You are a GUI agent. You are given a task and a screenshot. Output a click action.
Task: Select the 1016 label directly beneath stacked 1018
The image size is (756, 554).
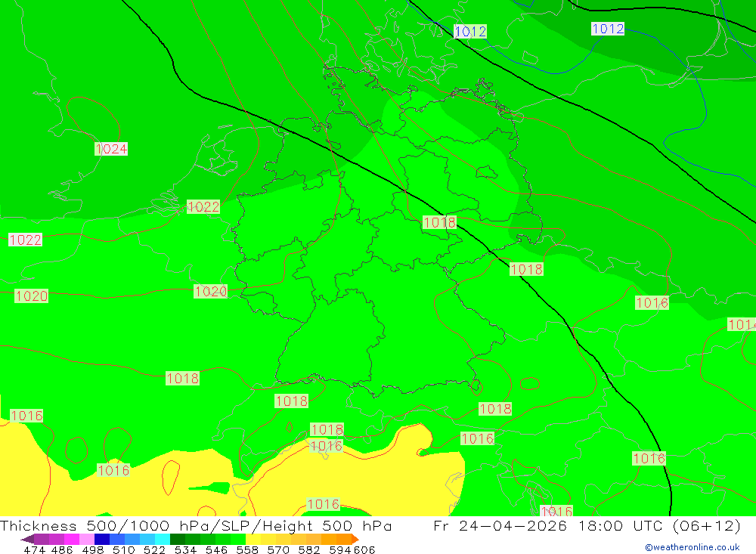click(x=327, y=446)
